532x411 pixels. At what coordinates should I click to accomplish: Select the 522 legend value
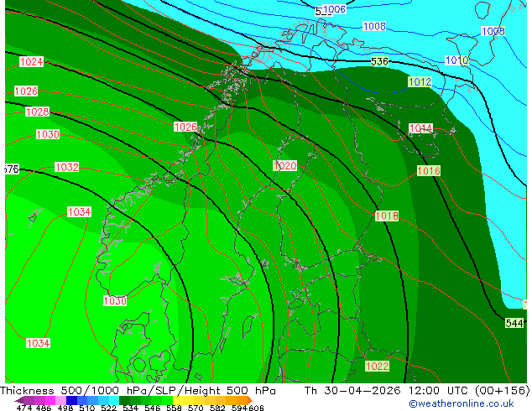pos(108,408)
